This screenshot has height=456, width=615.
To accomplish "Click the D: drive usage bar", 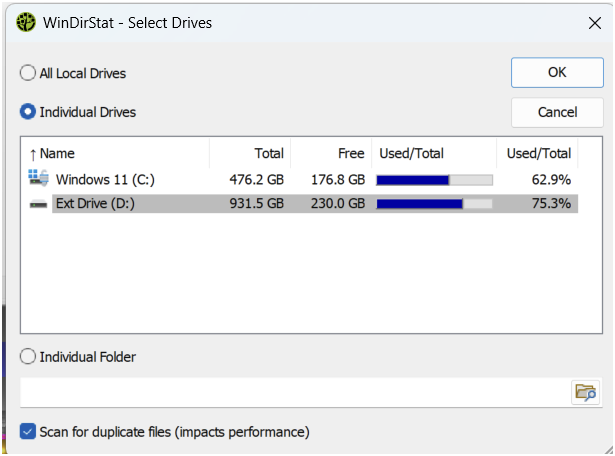I will pos(434,204).
